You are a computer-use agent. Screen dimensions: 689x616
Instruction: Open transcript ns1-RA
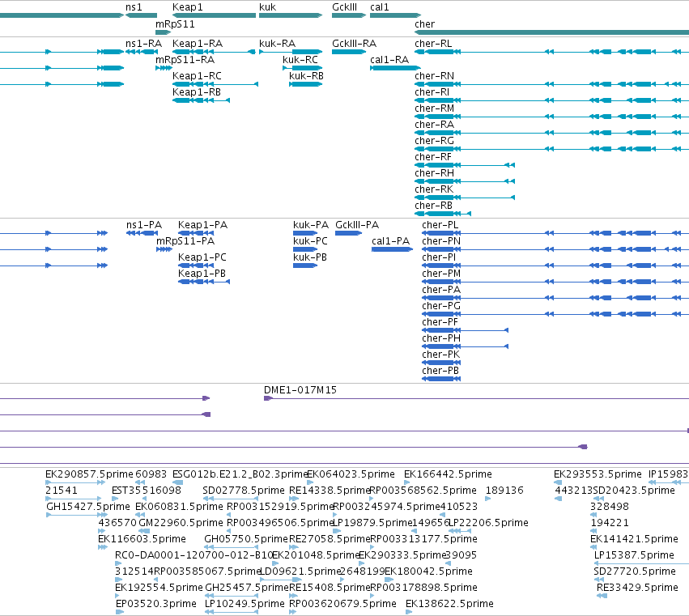click(x=143, y=44)
